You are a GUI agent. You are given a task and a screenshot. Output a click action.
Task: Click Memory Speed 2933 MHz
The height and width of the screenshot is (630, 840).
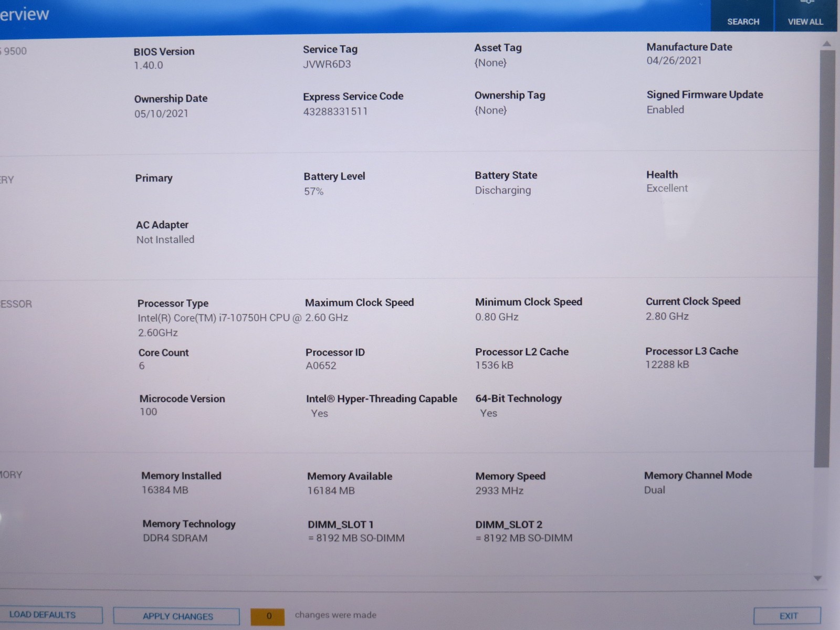pos(499,490)
